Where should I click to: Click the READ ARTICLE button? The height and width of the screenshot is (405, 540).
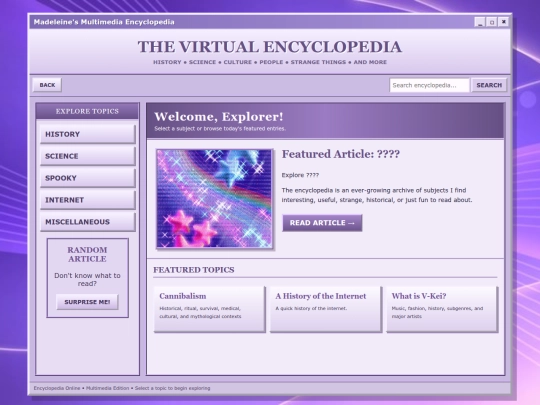[322, 223]
